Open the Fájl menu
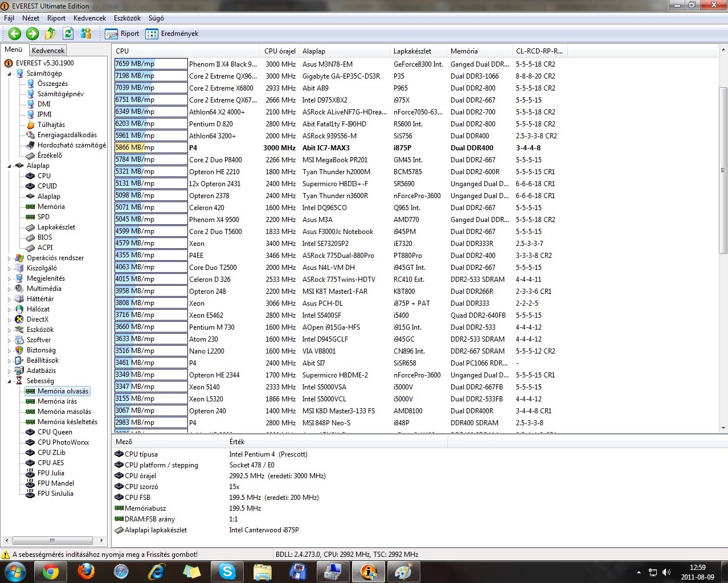 click(9, 18)
